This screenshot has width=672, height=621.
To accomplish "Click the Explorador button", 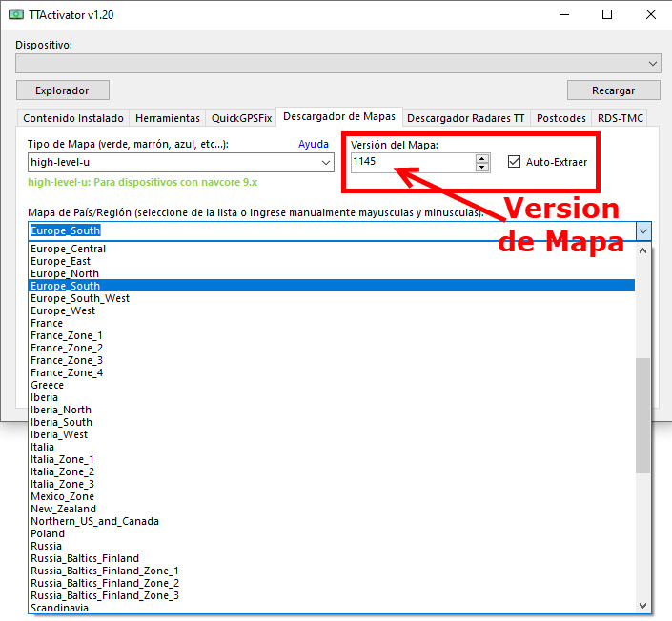I will point(63,90).
